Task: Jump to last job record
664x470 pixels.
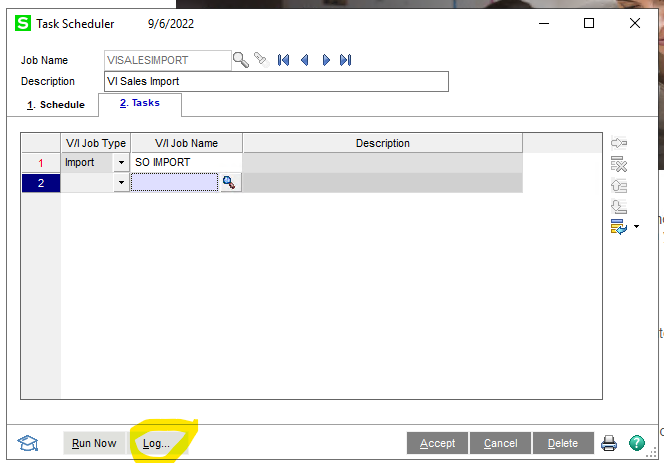Action: (x=346, y=60)
